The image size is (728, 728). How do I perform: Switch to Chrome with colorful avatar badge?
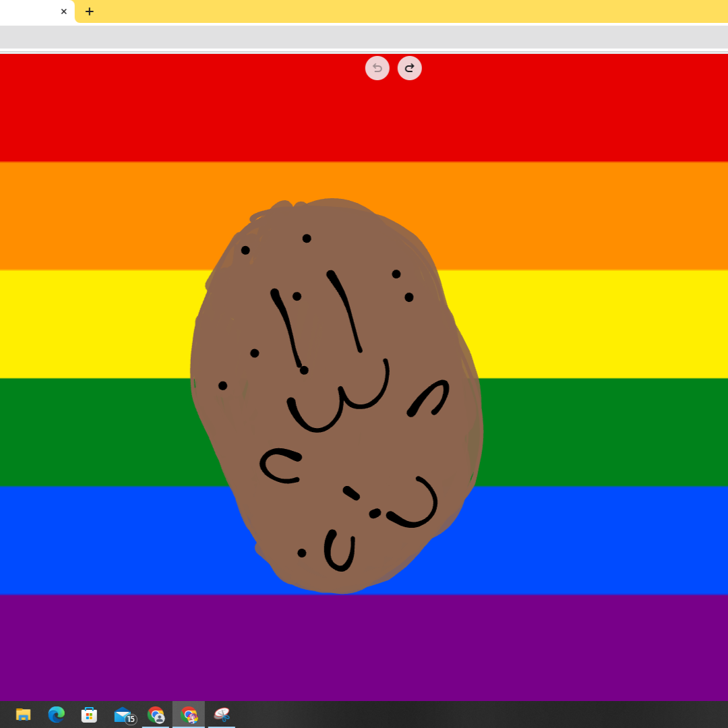pyautogui.click(x=189, y=715)
